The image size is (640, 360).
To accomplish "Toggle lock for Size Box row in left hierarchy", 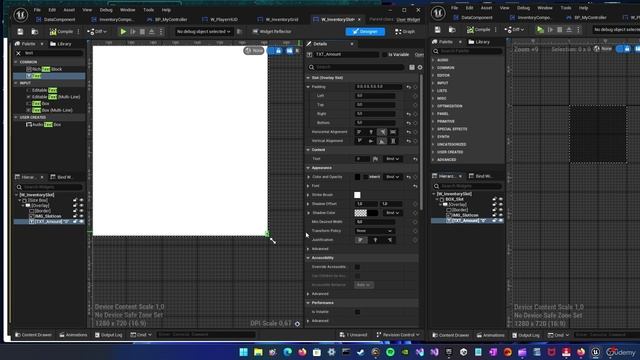I will [75, 200].
